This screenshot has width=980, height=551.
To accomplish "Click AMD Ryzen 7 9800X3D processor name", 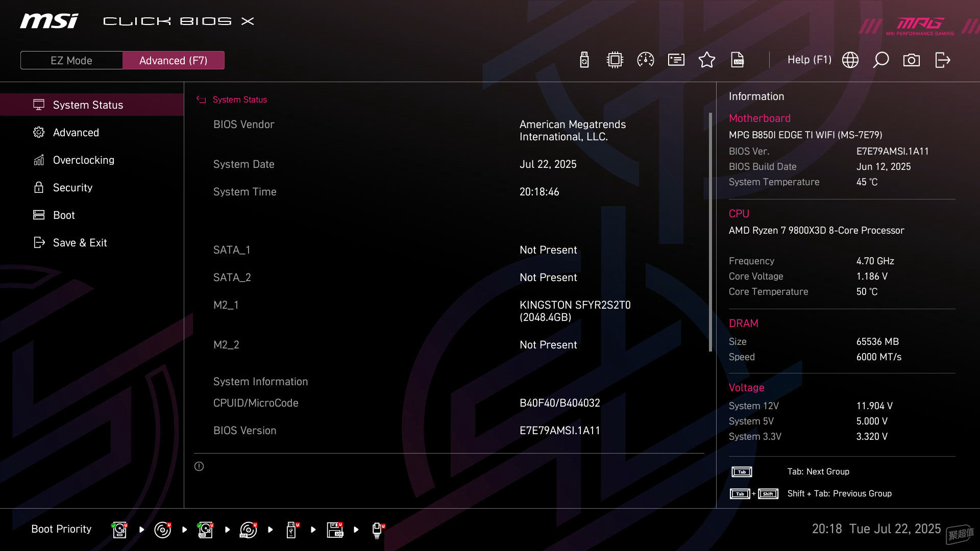I will (816, 231).
